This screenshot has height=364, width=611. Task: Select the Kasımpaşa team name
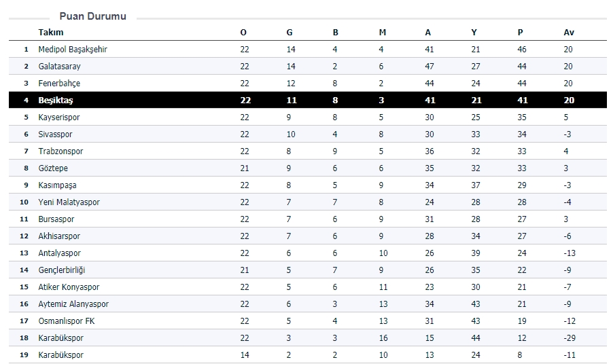point(57,185)
